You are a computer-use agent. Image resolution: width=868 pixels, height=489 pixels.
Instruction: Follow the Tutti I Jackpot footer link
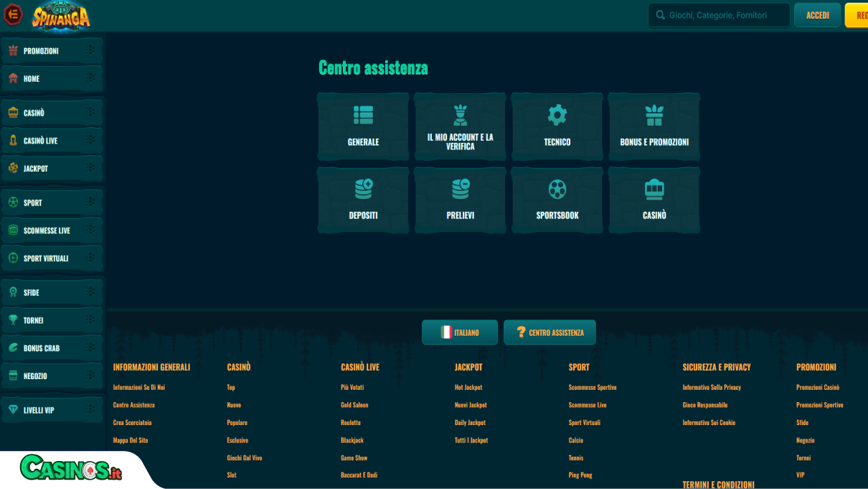[471, 440]
